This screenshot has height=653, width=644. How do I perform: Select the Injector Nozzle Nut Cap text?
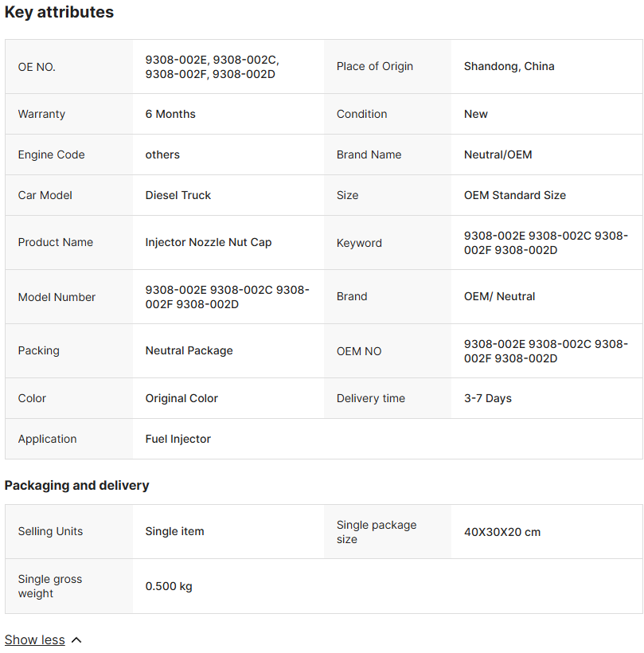[209, 242]
